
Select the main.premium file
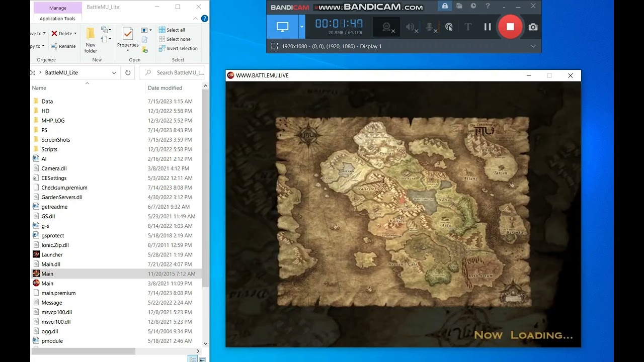[116, 293]
